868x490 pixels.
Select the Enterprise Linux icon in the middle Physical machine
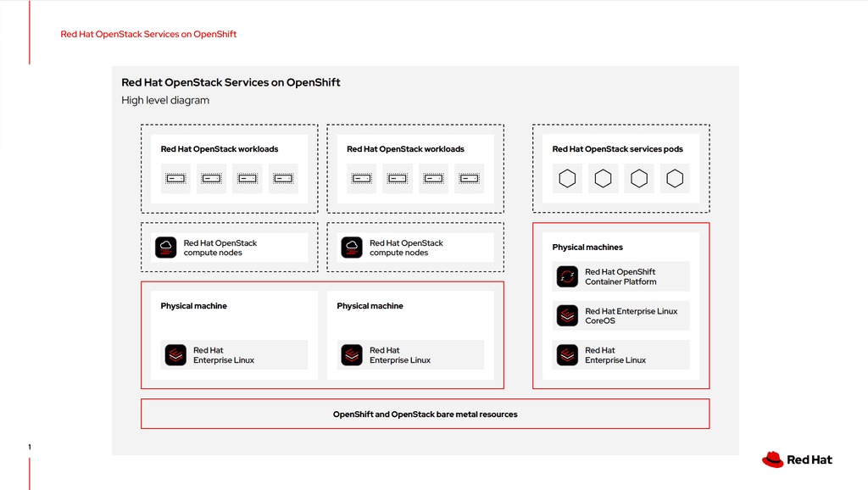point(352,355)
